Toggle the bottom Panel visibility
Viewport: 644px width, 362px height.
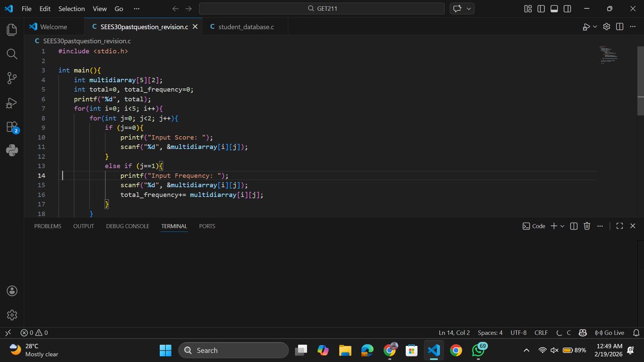tap(554, 9)
